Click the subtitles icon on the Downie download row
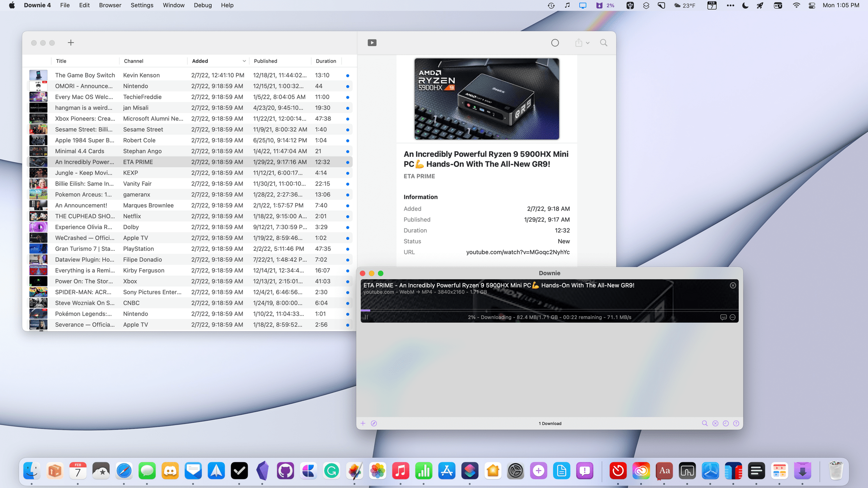This screenshot has width=868, height=488. (x=723, y=317)
